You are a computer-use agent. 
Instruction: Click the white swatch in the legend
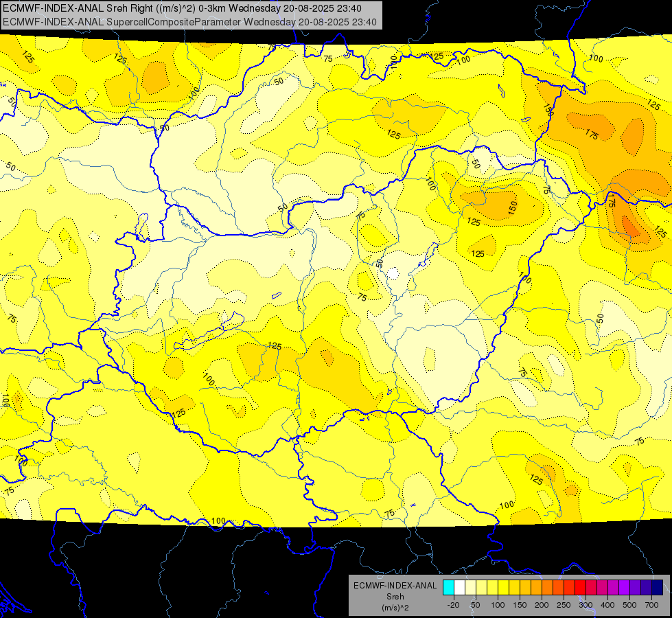(x=459, y=587)
